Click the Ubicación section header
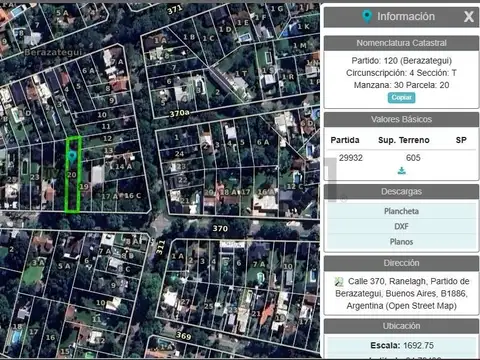480x360 pixels. pyautogui.click(x=401, y=326)
